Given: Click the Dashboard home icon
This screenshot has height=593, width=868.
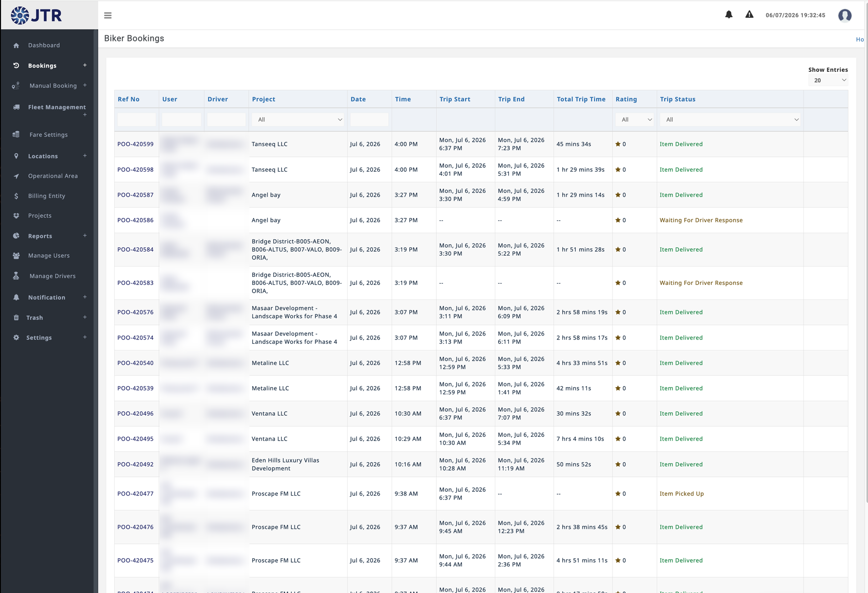Looking at the screenshot, I should coord(16,45).
